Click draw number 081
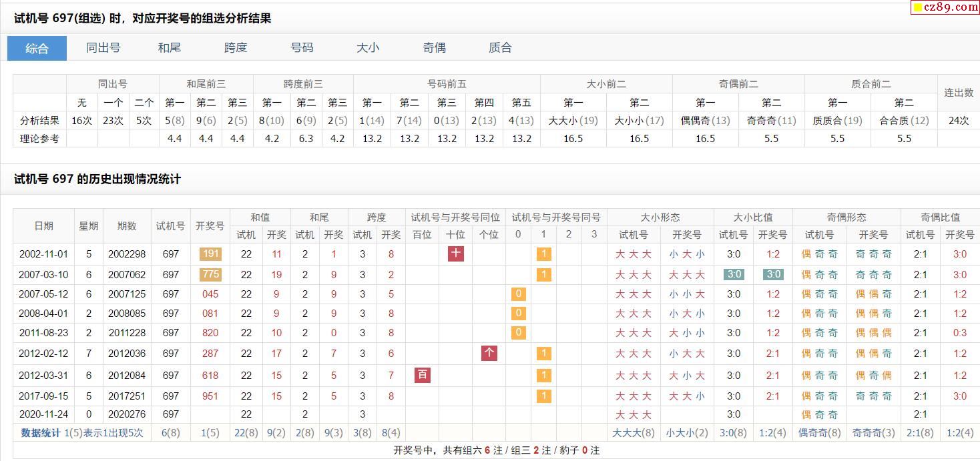980x461 pixels. click(x=210, y=314)
